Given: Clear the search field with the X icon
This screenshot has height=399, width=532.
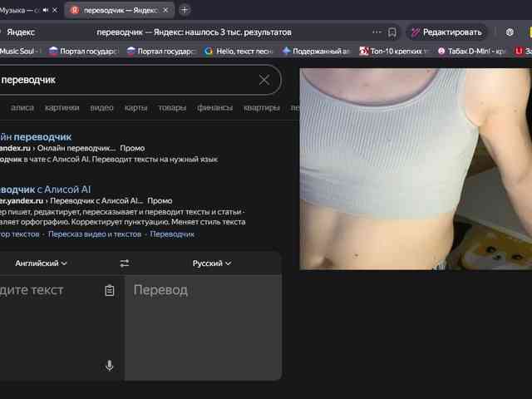Looking at the screenshot, I should [264, 80].
